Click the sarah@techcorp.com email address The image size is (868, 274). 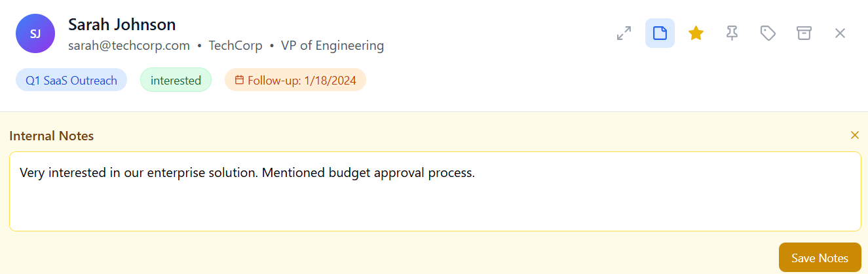(129, 46)
